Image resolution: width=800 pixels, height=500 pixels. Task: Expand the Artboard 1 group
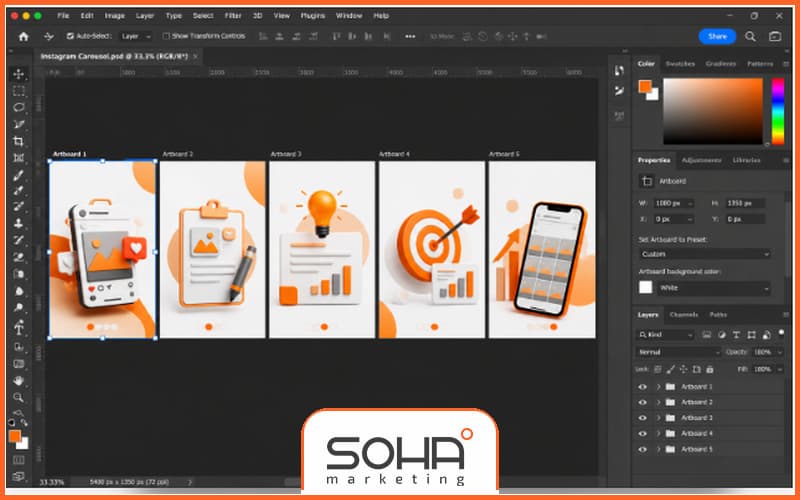point(658,387)
